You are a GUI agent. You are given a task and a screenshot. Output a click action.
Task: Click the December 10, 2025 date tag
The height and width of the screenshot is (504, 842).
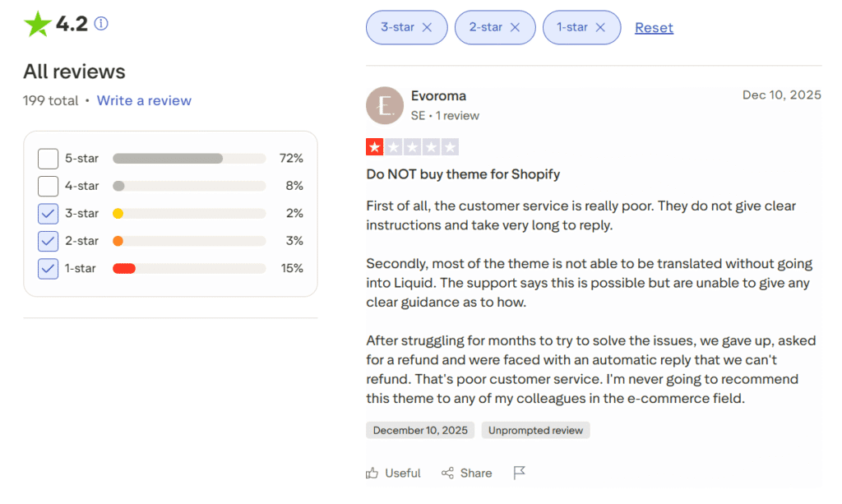420,430
